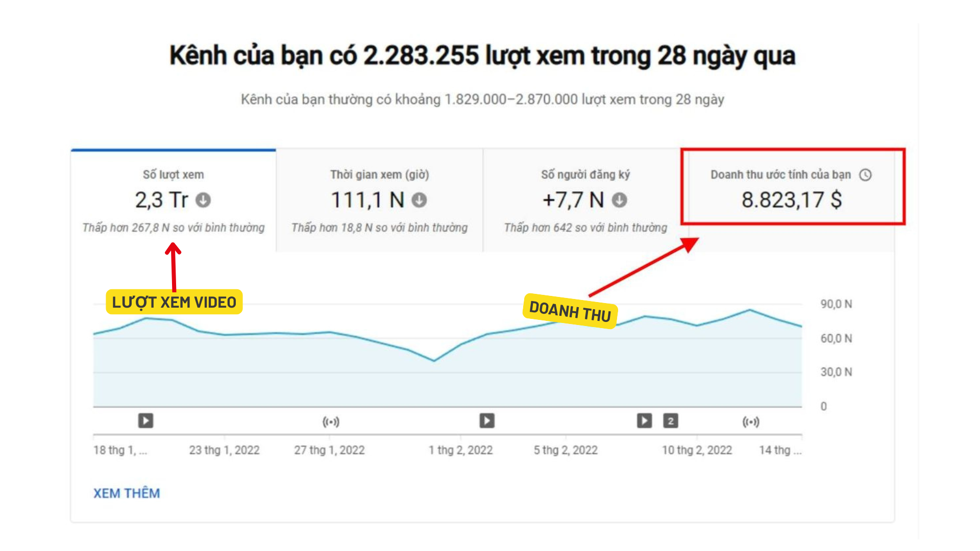Click the 23 thg 1, 2022 date label
Image resolution: width=980 pixels, height=551 pixels.
(224, 450)
